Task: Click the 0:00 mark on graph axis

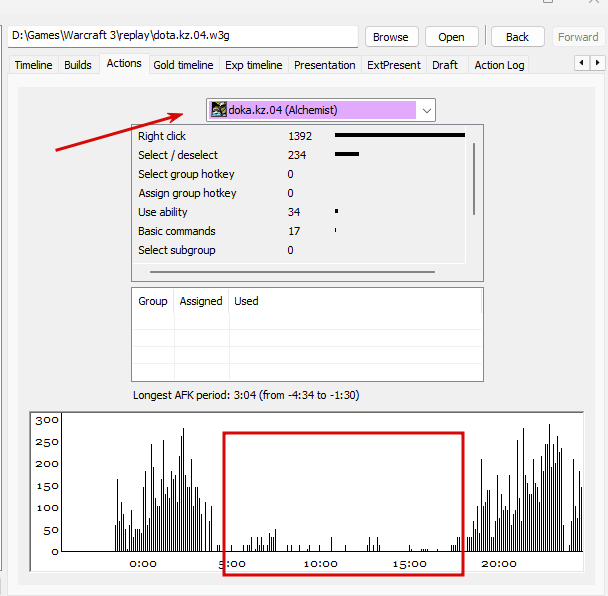Action: 143,564
